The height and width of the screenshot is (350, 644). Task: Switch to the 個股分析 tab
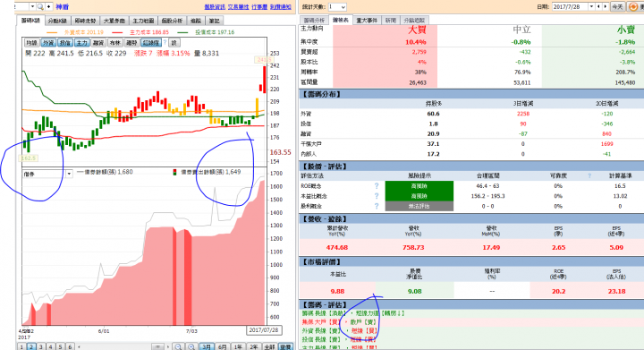coord(172,21)
